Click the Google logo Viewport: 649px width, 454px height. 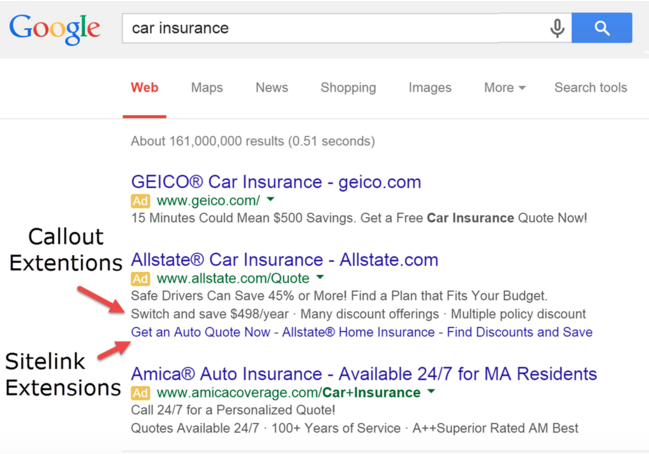click(55, 29)
